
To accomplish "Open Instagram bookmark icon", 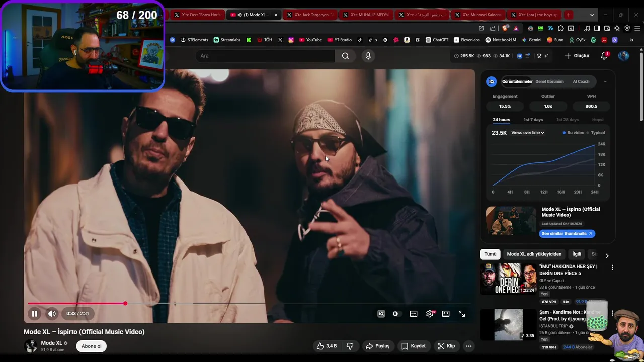I will pyautogui.click(x=291, y=40).
